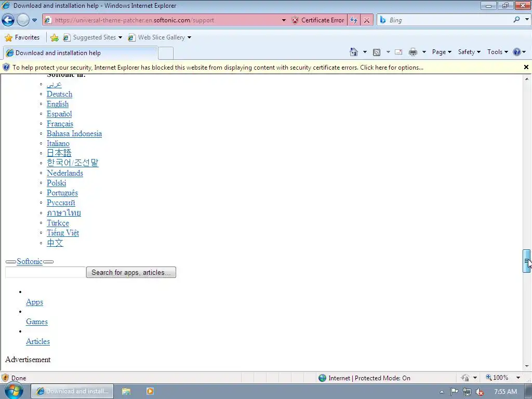Open the Nederlands language link
The height and width of the screenshot is (399, 532).
pyautogui.click(x=65, y=172)
